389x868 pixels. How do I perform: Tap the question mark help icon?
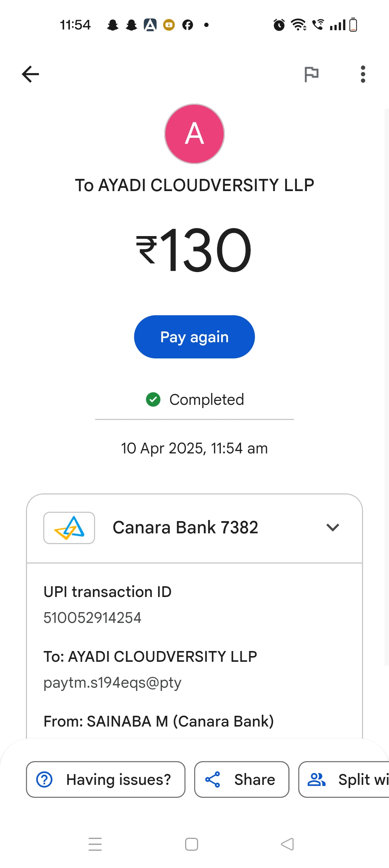[x=45, y=779]
